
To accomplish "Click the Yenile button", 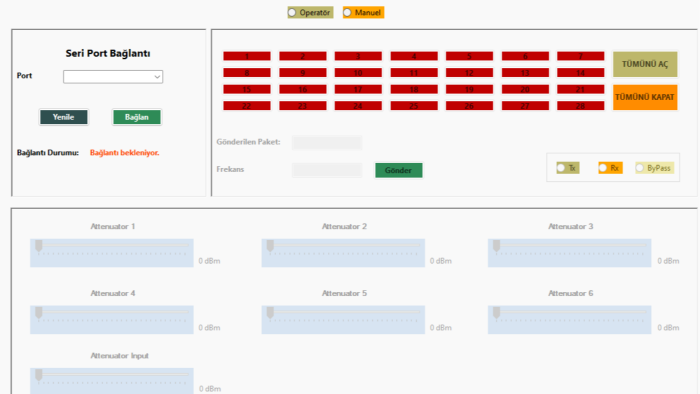I will point(63,117).
